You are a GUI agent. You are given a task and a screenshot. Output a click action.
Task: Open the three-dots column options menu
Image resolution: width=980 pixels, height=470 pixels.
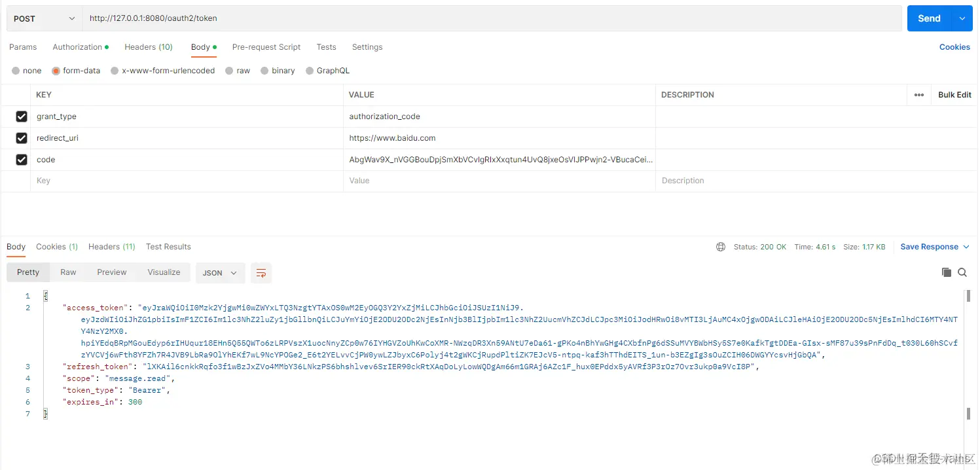click(x=919, y=95)
